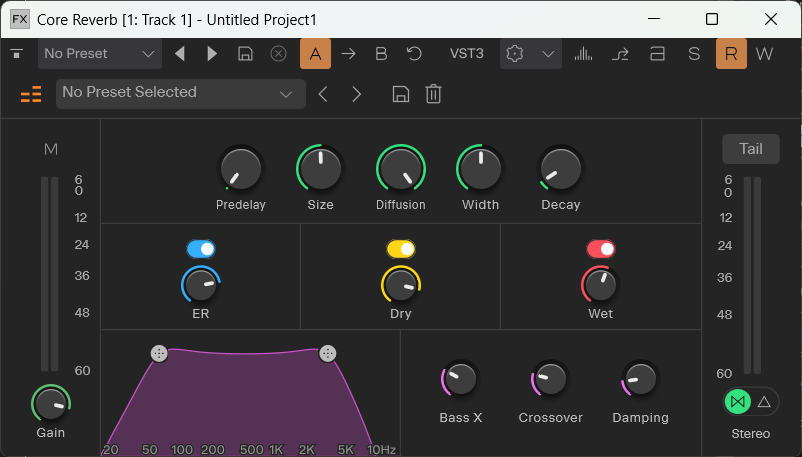Select the triangle mode icon
Viewport: 802px width, 457px height.
764,402
